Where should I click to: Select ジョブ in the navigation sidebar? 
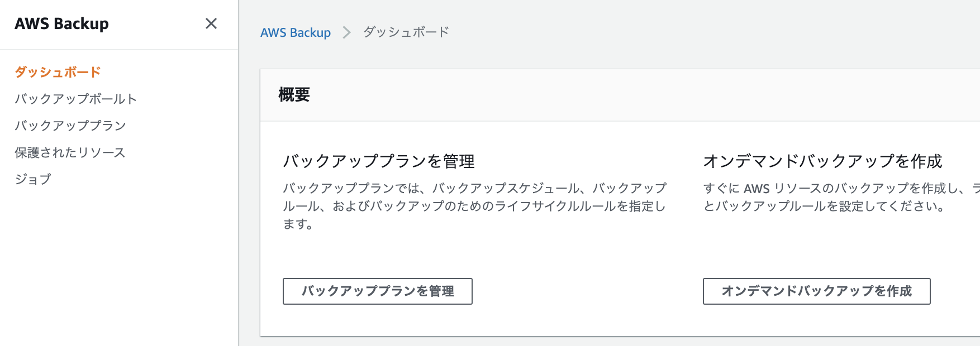(x=33, y=179)
